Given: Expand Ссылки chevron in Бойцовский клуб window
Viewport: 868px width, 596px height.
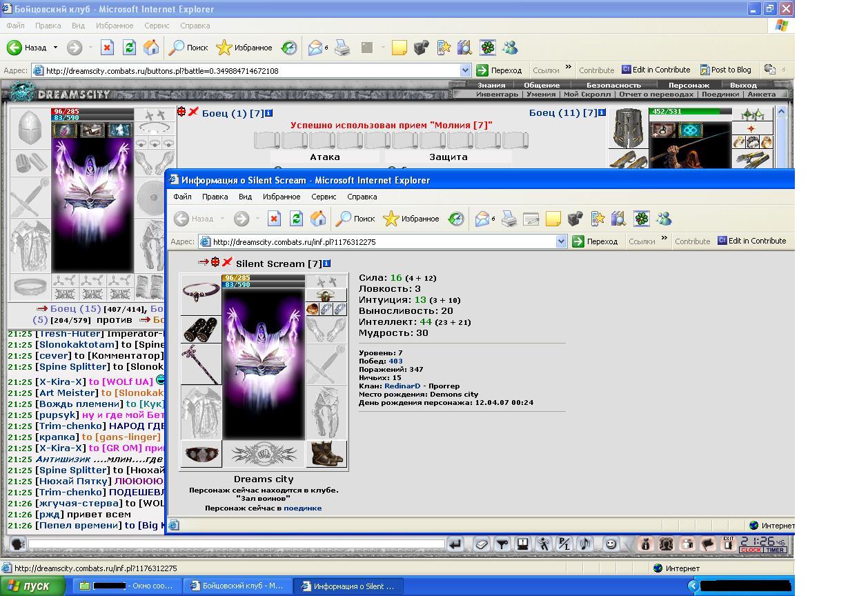Looking at the screenshot, I should 569,68.
